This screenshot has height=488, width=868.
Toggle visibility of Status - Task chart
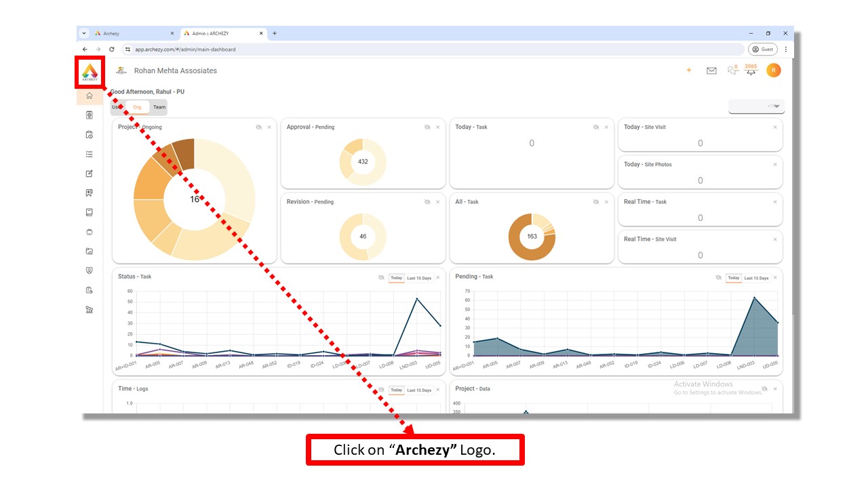(381, 278)
